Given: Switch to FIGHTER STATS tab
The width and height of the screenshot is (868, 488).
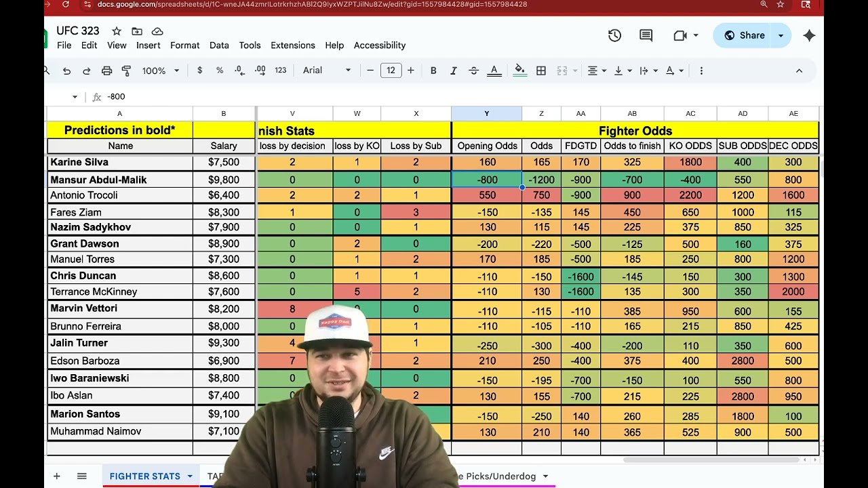Looking at the screenshot, I should click(x=145, y=476).
